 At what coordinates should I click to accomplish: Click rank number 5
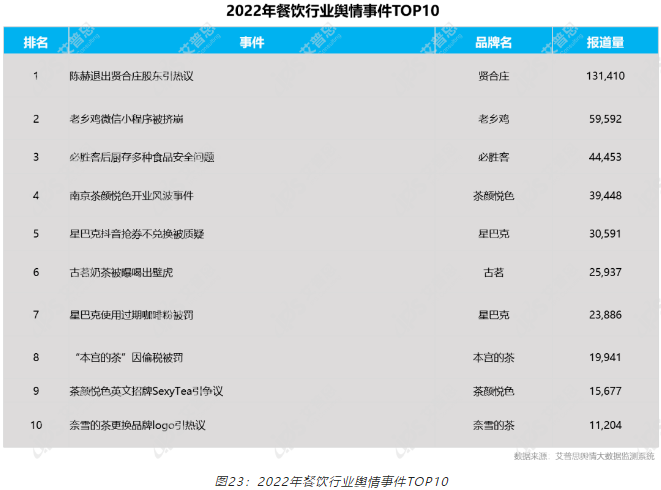[x=36, y=234]
